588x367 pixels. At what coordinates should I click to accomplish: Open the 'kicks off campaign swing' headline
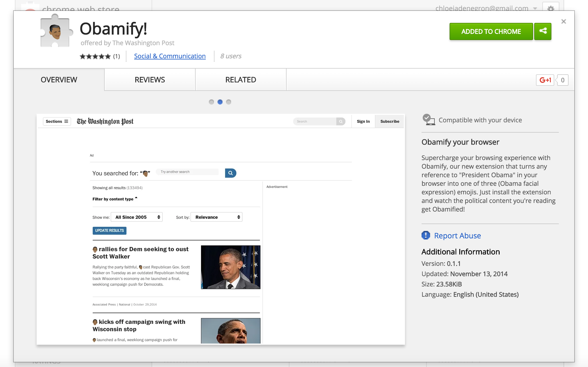(139, 325)
